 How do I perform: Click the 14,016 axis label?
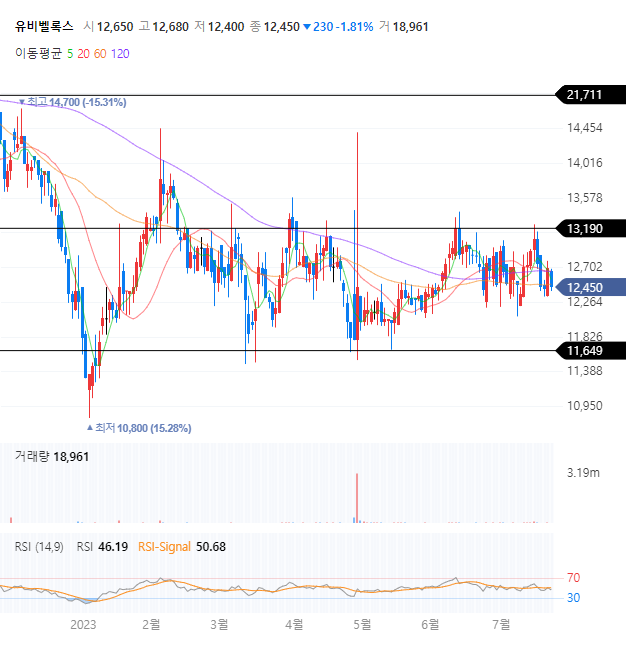(585, 163)
